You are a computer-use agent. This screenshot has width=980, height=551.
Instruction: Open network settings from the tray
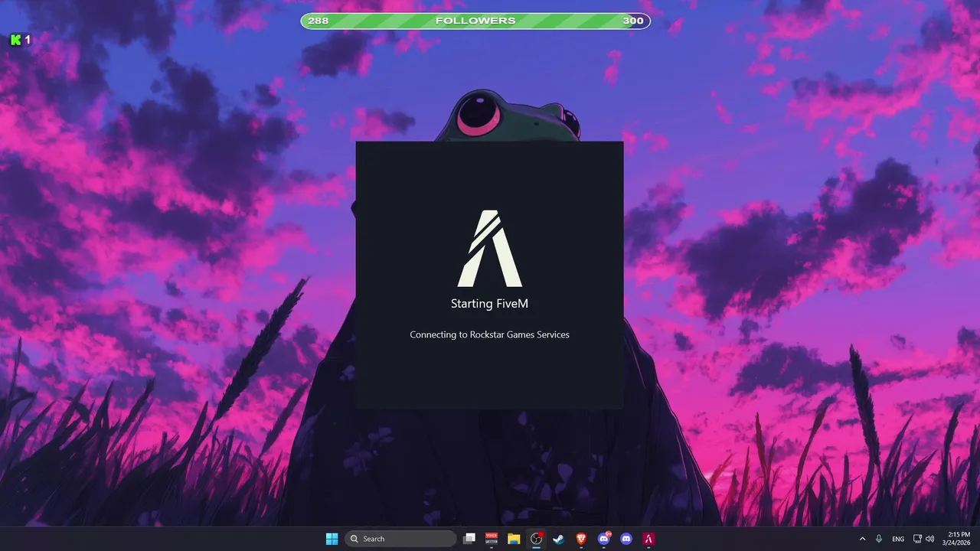(x=918, y=539)
